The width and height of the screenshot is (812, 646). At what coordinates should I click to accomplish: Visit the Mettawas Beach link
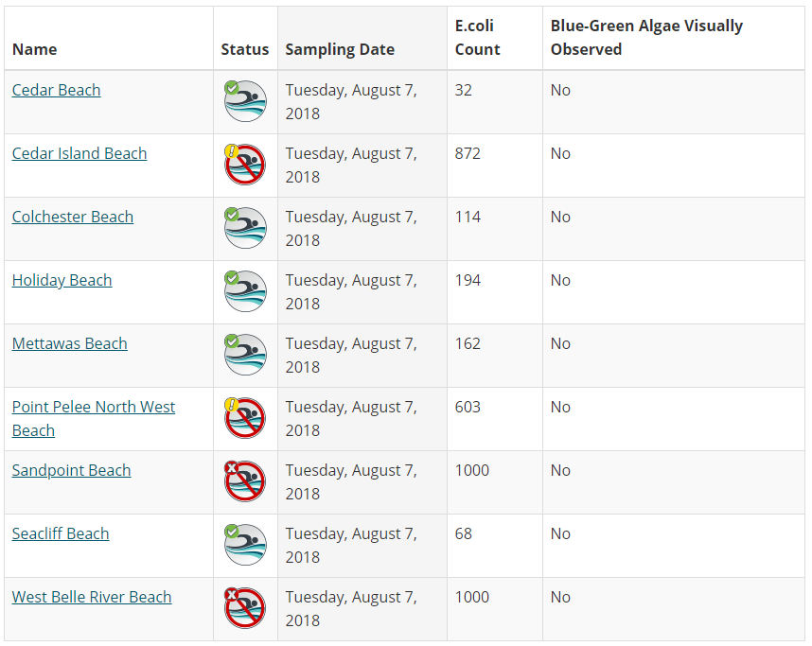coord(69,343)
